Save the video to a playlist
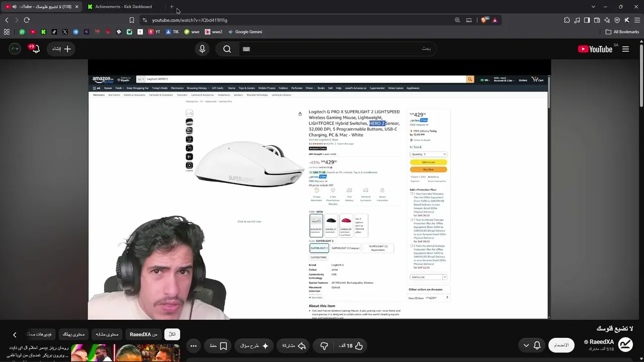The image size is (644, 362). pyautogui.click(x=218, y=346)
